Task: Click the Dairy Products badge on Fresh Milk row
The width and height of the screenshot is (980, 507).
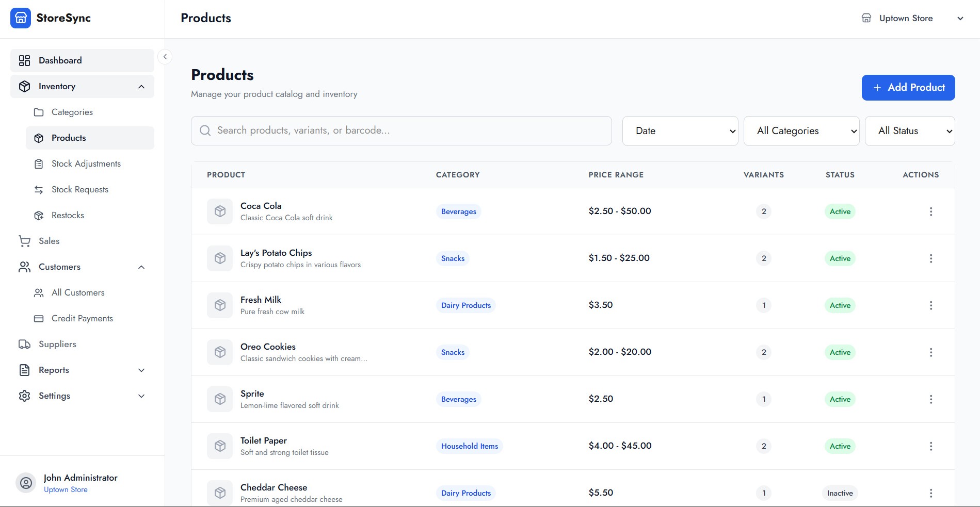Action: tap(466, 305)
